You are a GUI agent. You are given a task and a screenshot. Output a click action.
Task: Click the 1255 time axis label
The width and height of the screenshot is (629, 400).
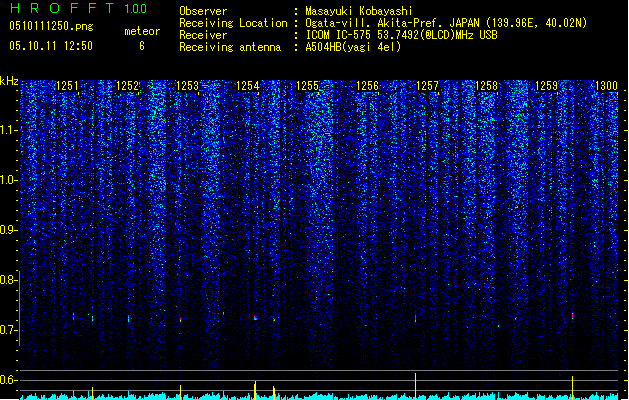307,86
